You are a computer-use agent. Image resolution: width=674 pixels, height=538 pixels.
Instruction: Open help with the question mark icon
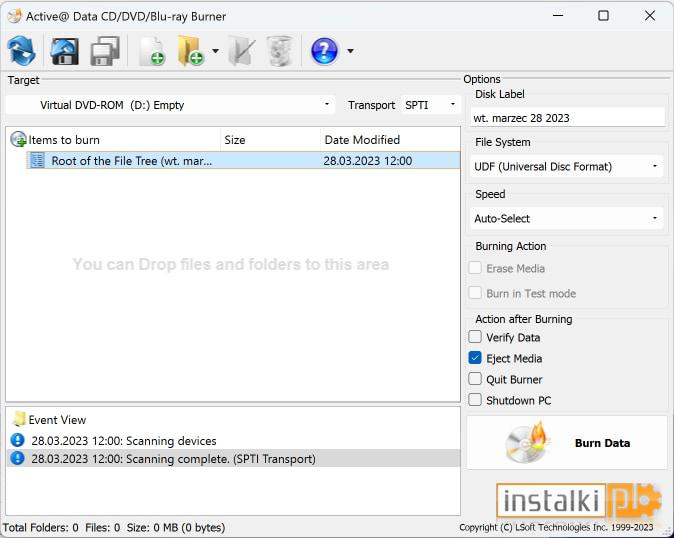click(325, 51)
